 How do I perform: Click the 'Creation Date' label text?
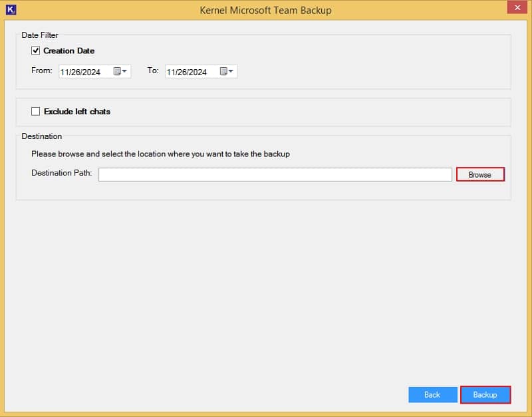coord(68,51)
